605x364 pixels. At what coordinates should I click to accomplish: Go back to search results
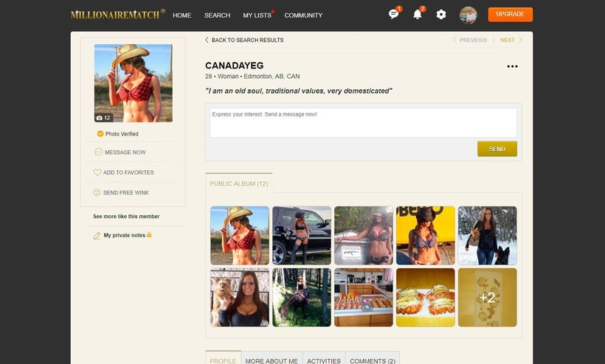coord(244,40)
